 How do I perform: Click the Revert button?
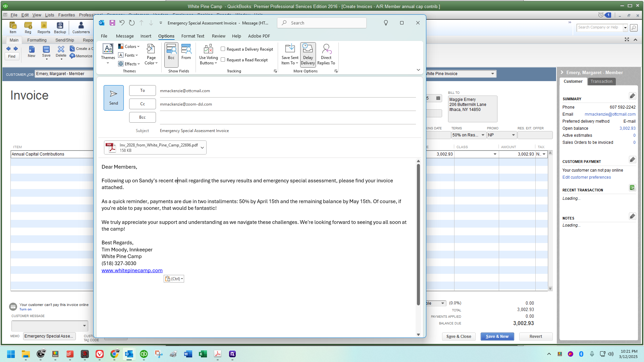click(536, 337)
